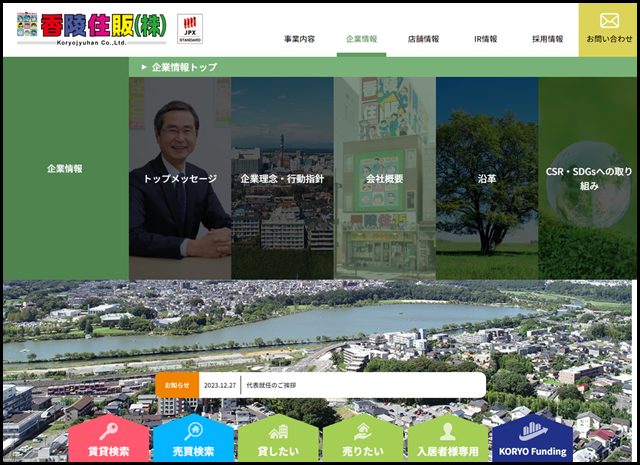Click the buildings icon for 貸したい
The height and width of the screenshot is (465, 640).
pyautogui.click(x=278, y=432)
